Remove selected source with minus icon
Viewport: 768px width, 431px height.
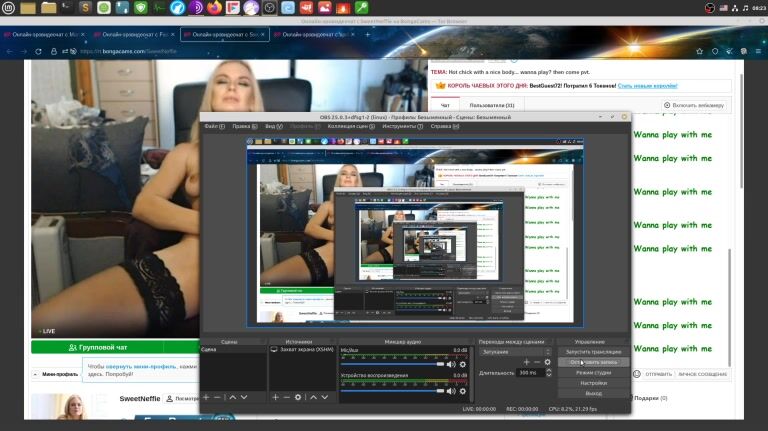point(286,397)
